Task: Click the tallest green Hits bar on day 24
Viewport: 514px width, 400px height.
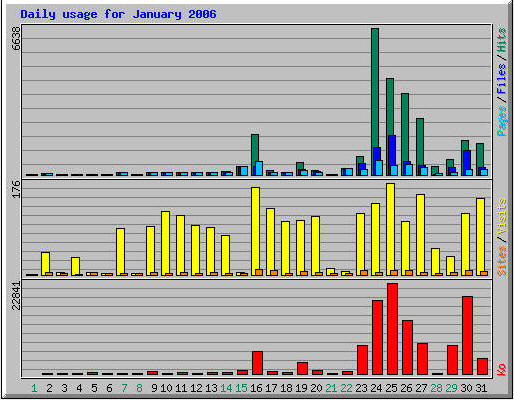Action: [x=375, y=88]
